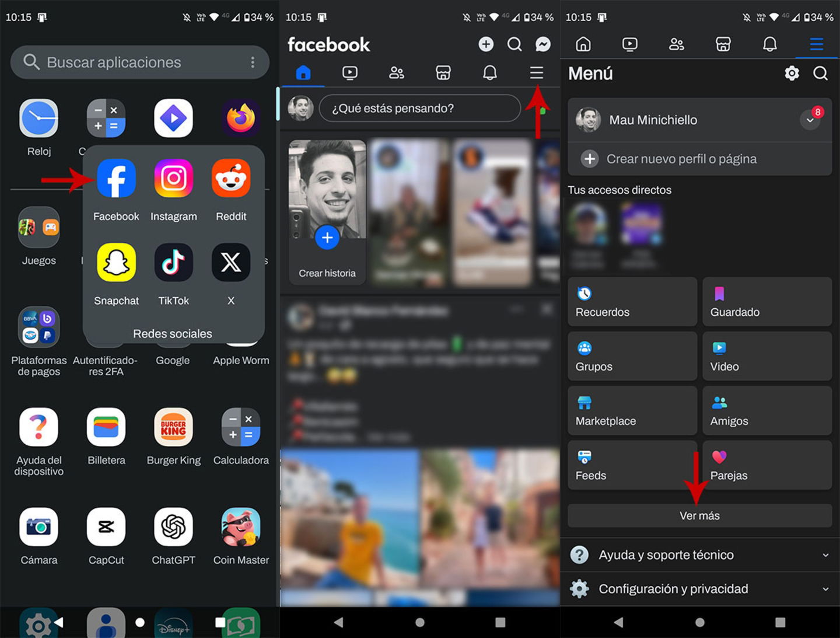Image resolution: width=840 pixels, height=638 pixels.
Task: Open the Marketplace tab in Facebook feed
Action: tap(443, 72)
